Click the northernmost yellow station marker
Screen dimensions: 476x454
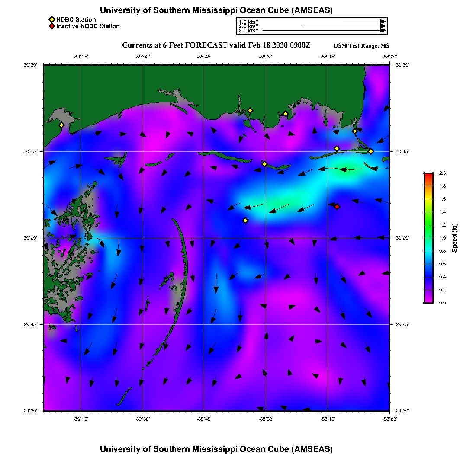(x=250, y=110)
